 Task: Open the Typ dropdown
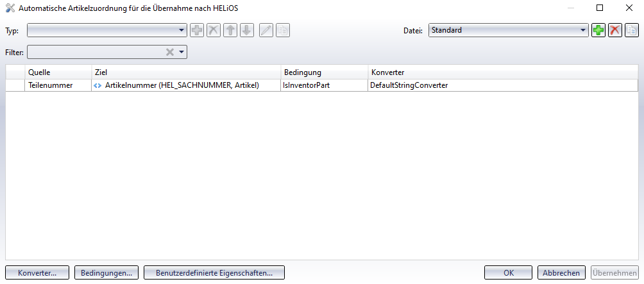(x=106, y=30)
